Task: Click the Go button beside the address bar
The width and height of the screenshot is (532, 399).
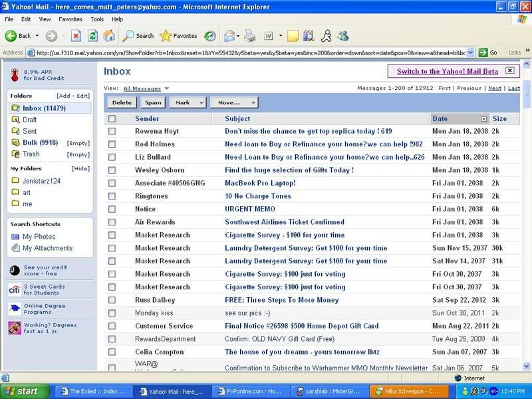Action: click(487, 53)
